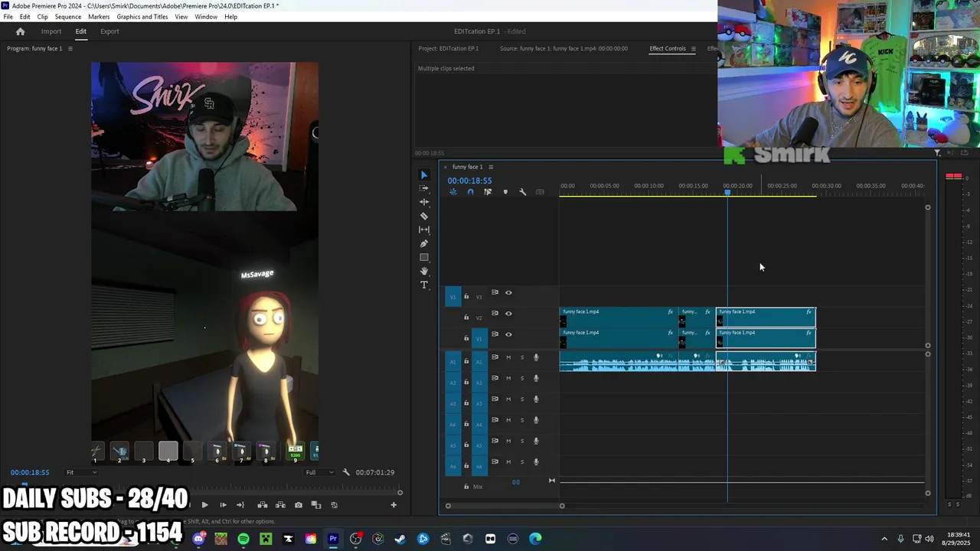Screen dimensions: 980x551
Task: Open the Full playback resolution dropdown
Action: (x=319, y=472)
